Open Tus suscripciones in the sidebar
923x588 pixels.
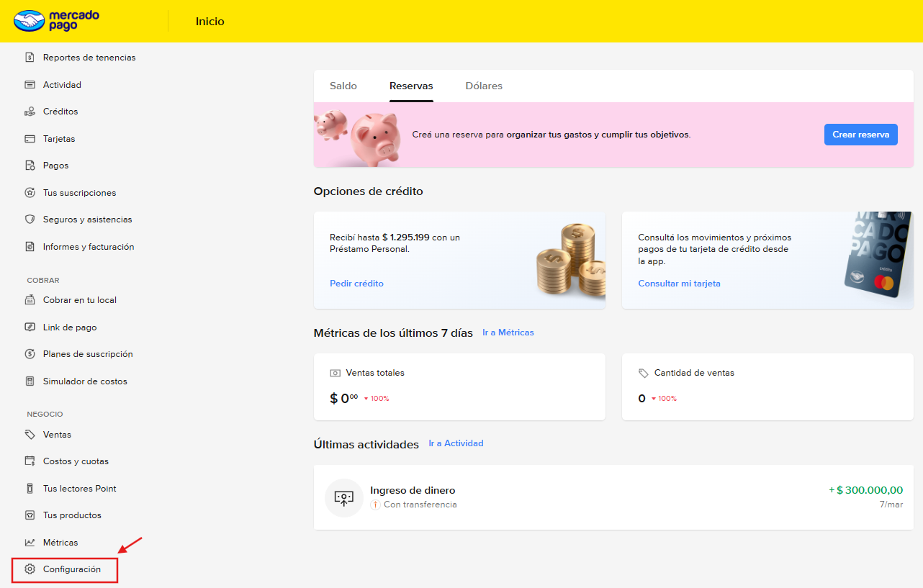(79, 193)
